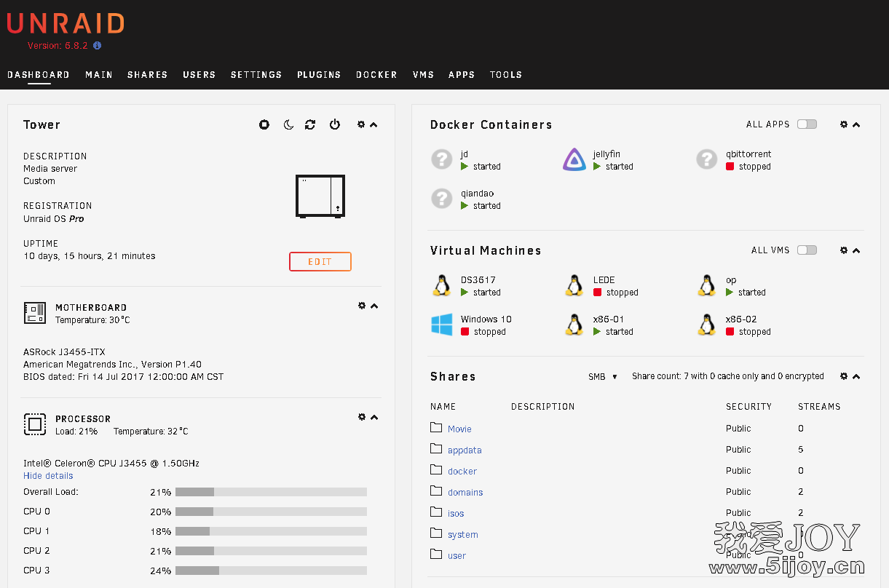Open the Docker menu tab

376,74
